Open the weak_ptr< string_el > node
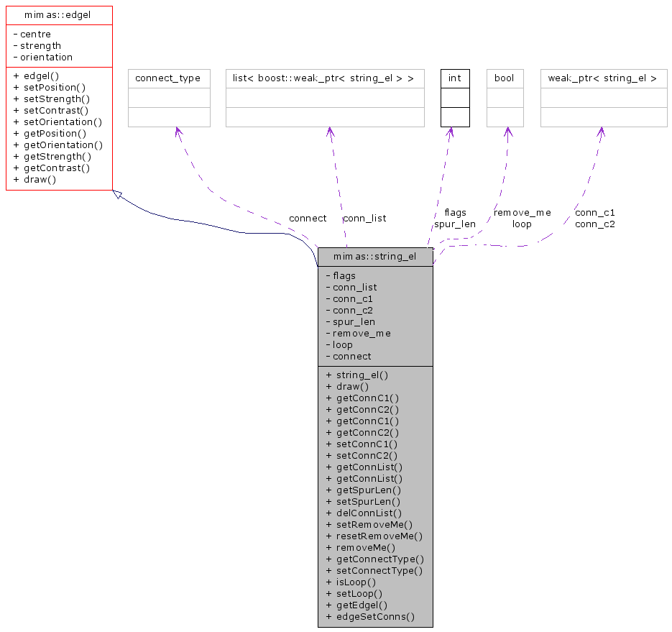Viewport: 672px width, 632px height. pos(603,78)
